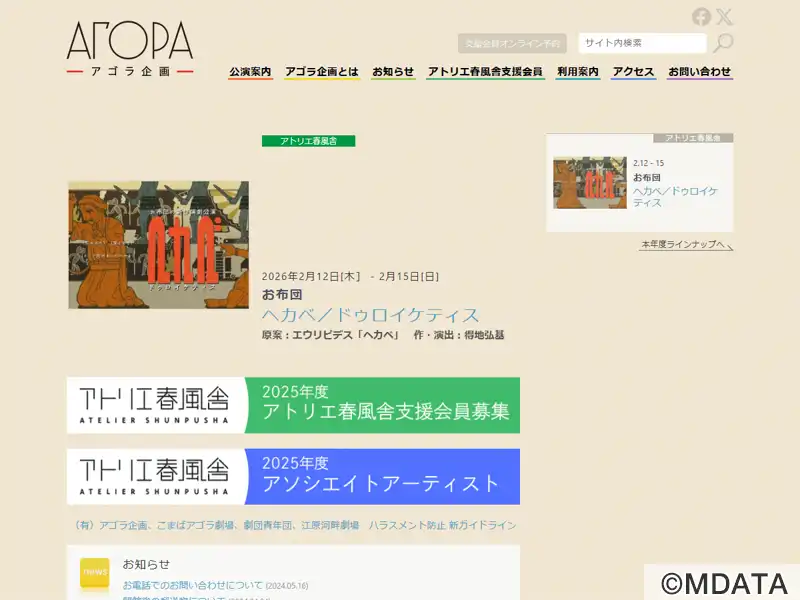Open the X (Twitter) icon link
Screen dimensions: 800x600
click(724, 17)
